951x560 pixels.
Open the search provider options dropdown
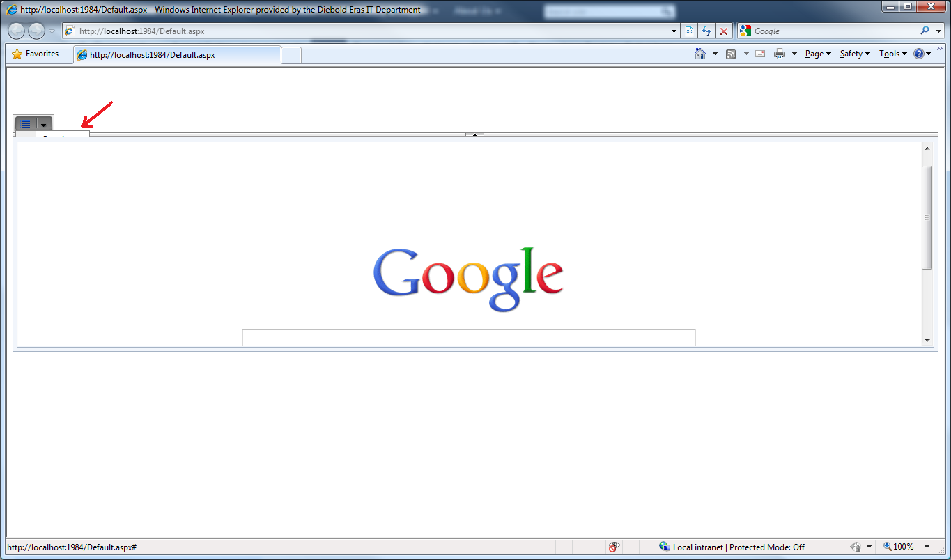[937, 31]
